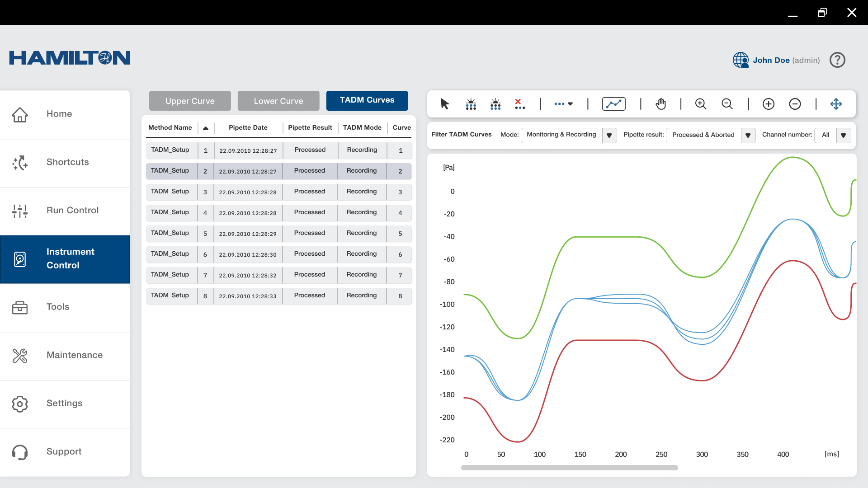Open the Tools menu item
Image resolution: width=868 pixels, height=488 pixels.
pos(65,308)
